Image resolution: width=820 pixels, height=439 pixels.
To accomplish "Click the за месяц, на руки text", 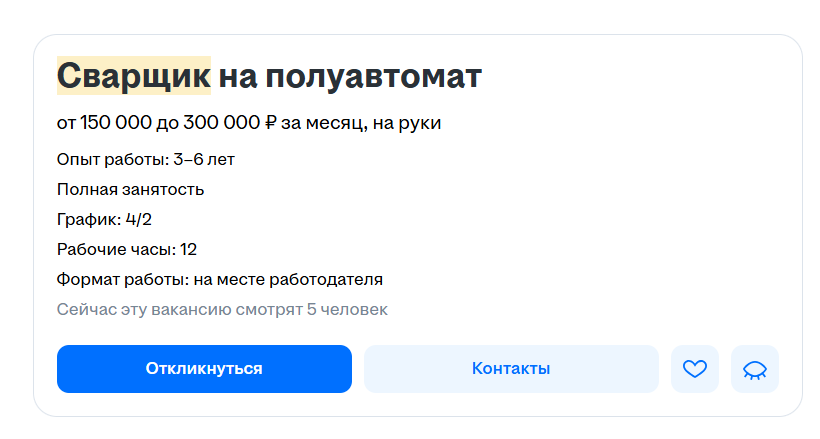I will tap(361, 123).
